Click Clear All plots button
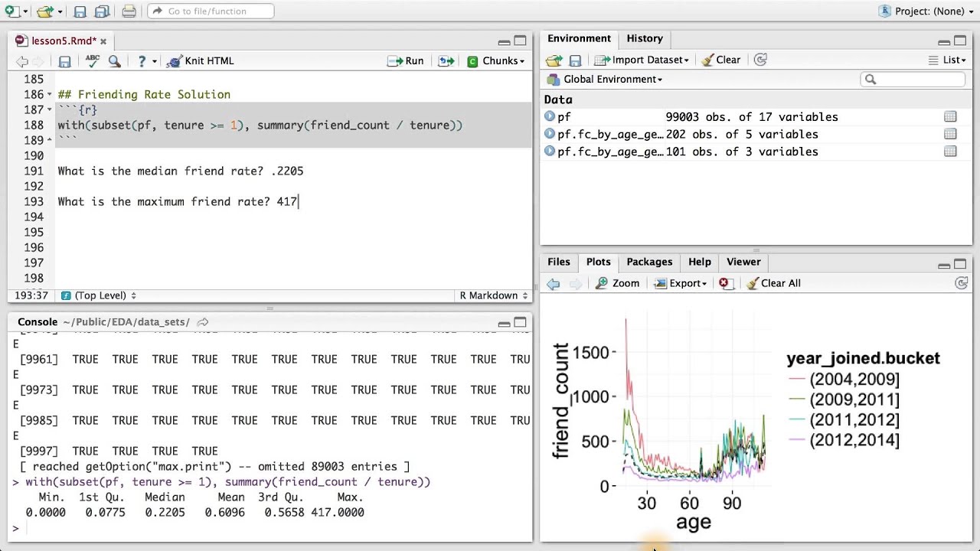980x551 pixels. coord(773,283)
